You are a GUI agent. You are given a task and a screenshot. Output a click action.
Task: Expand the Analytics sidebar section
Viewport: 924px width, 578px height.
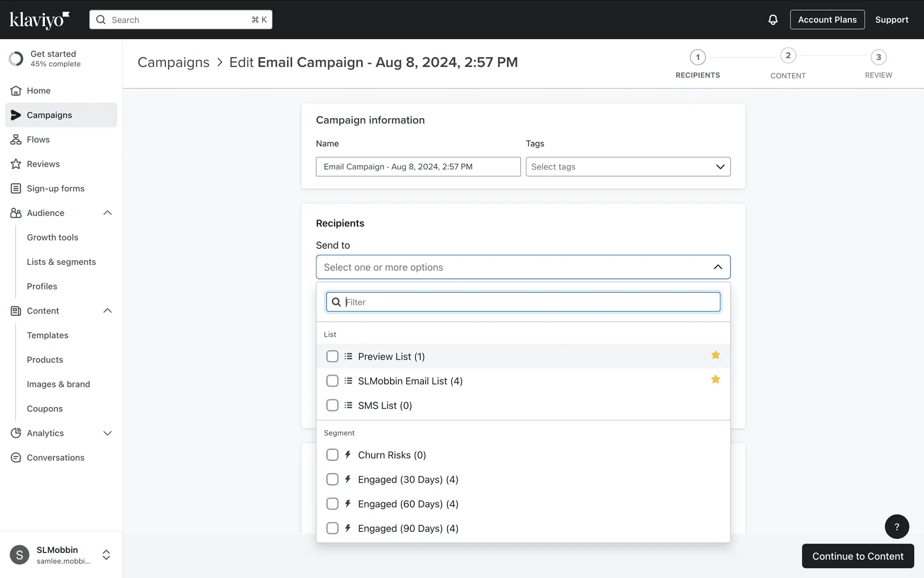point(107,433)
